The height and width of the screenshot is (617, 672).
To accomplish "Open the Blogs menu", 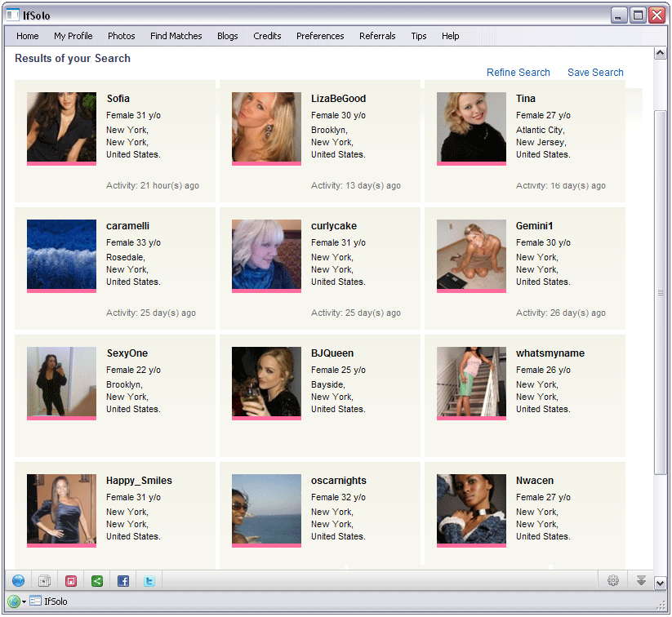I will click(x=228, y=36).
